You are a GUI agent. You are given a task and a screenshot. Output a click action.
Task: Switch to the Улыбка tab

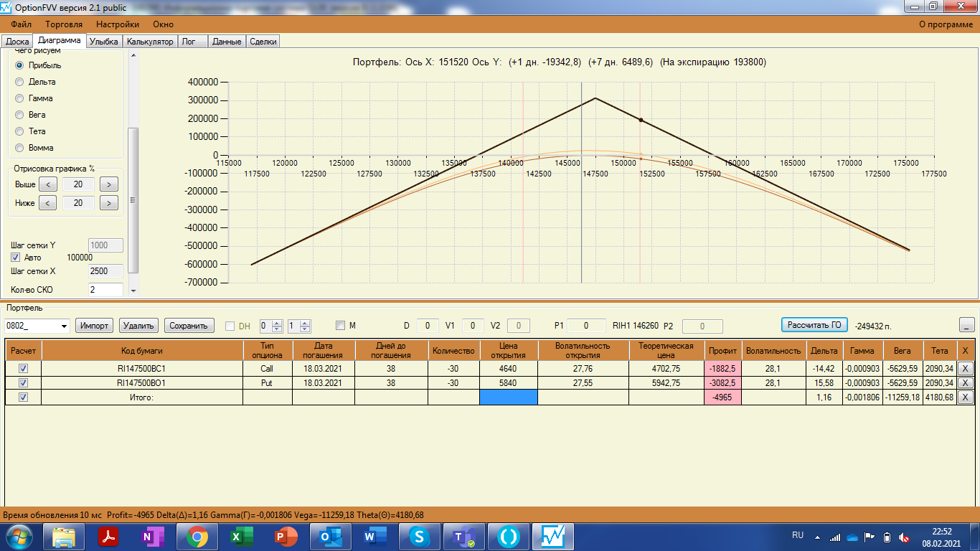pyautogui.click(x=103, y=42)
